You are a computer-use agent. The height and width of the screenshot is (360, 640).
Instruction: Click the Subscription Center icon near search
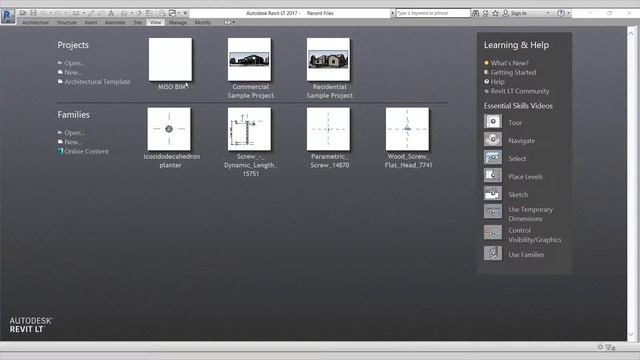[x=485, y=13]
